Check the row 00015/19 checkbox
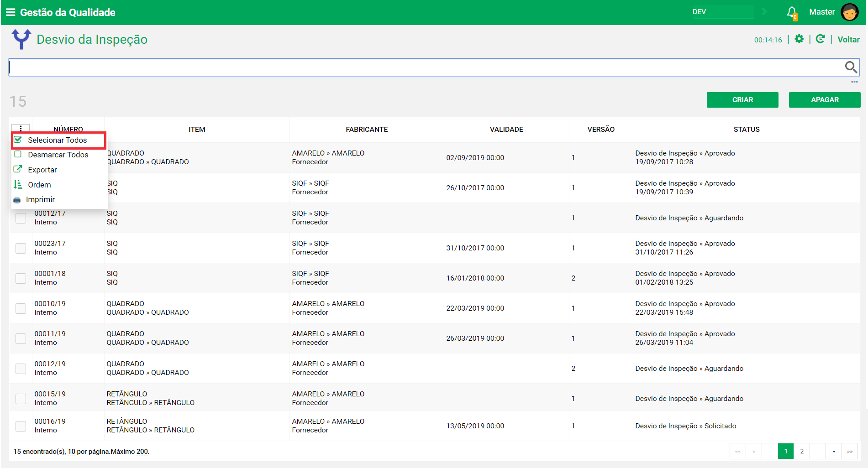The image size is (868, 468). [21, 399]
